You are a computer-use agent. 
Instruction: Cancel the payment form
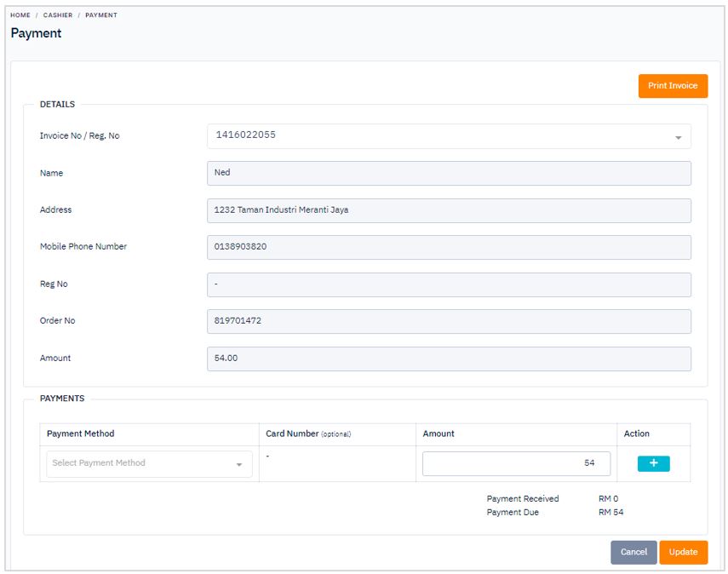633,552
